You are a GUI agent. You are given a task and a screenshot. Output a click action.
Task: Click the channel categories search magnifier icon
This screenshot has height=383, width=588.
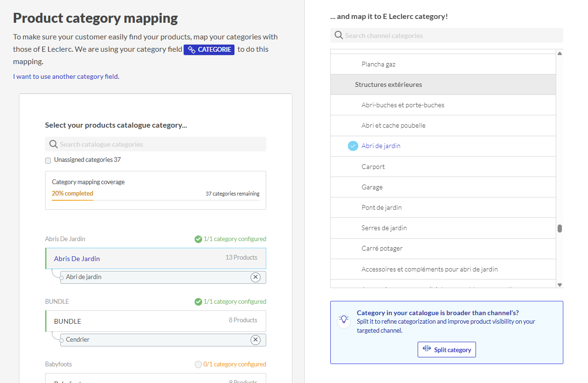tap(339, 36)
